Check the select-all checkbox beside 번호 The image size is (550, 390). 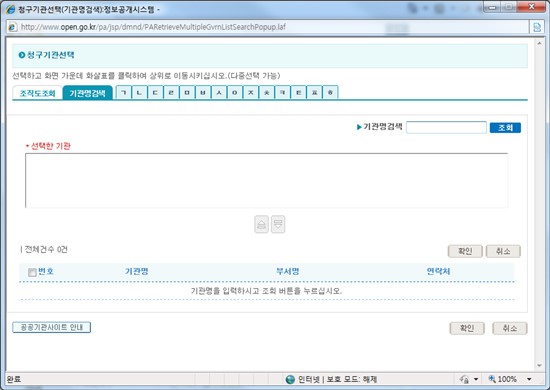(32, 272)
